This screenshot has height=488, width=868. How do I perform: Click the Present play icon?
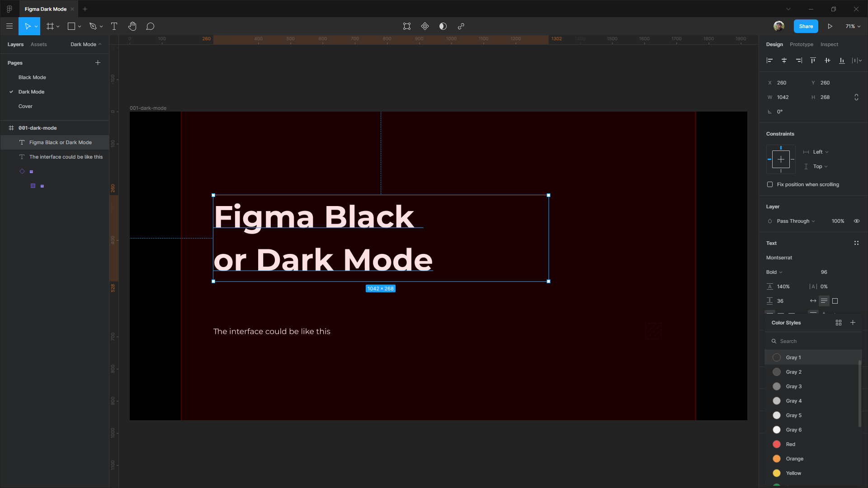[x=830, y=26]
